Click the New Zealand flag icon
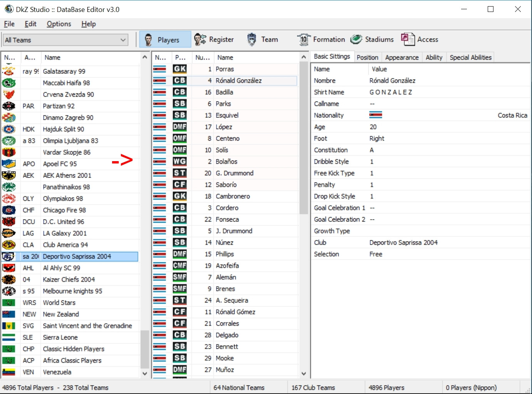Image resolution: width=532 pixels, height=394 pixels. click(9, 314)
